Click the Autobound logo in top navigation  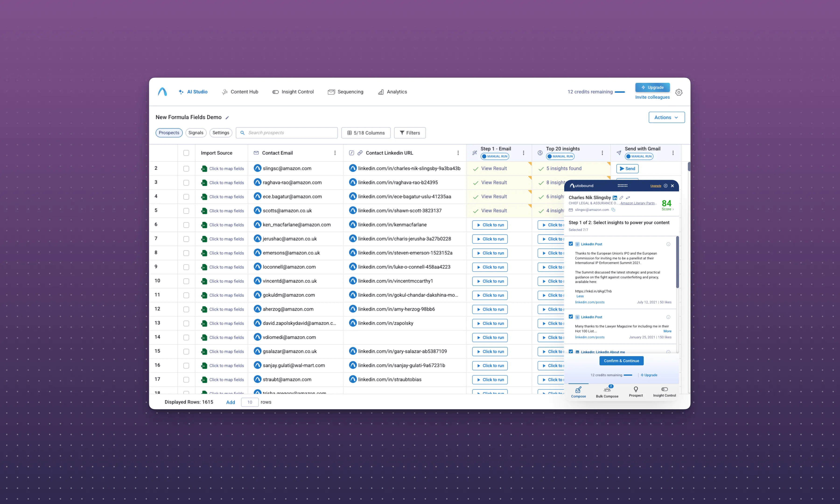[x=162, y=92]
